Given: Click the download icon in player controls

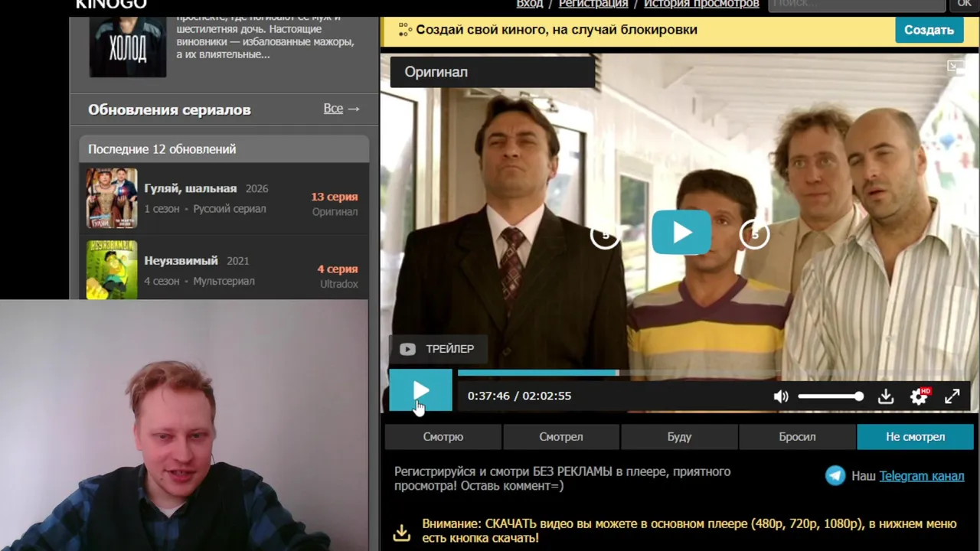Looking at the screenshot, I should 886,396.
